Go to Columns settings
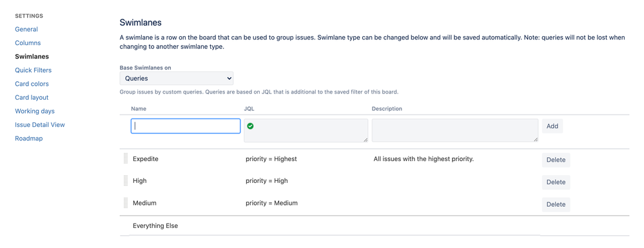This screenshot has width=644, height=248. (28, 43)
